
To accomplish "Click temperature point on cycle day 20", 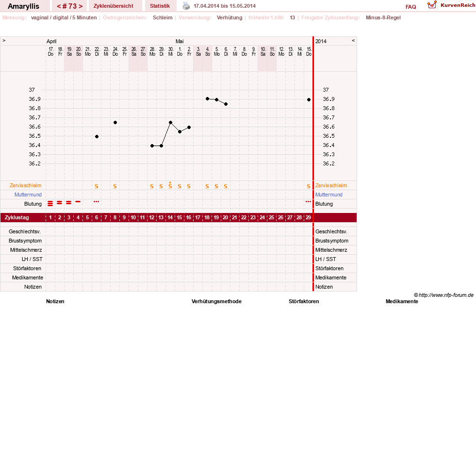I will click(x=226, y=104).
